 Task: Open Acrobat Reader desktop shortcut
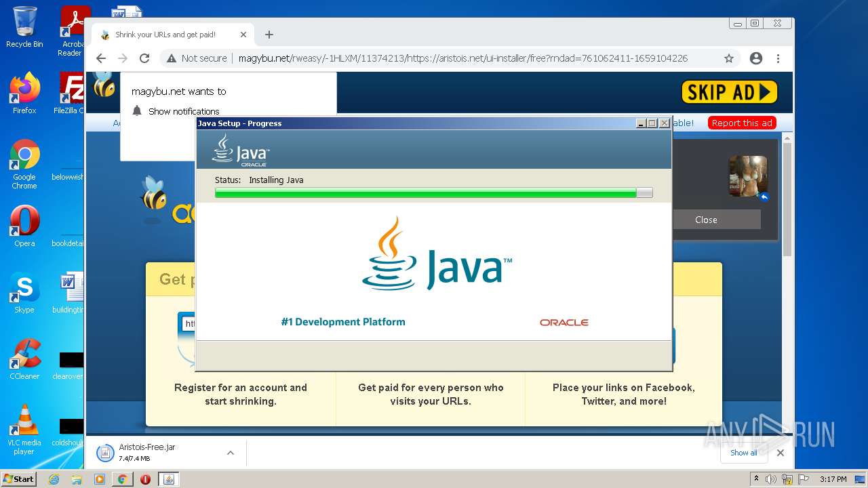pyautogui.click(x=72, y=31)
